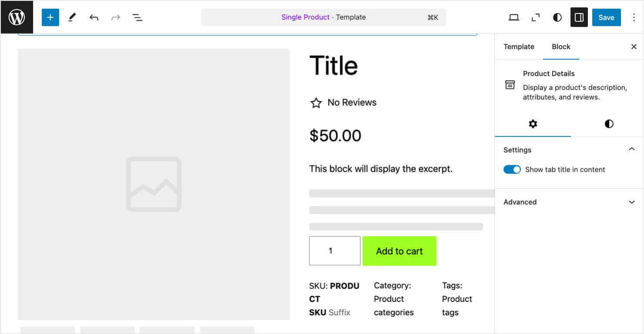Toggle the Settings sidebar panel icon
644x334 pixels.
[x=579, y=17]
